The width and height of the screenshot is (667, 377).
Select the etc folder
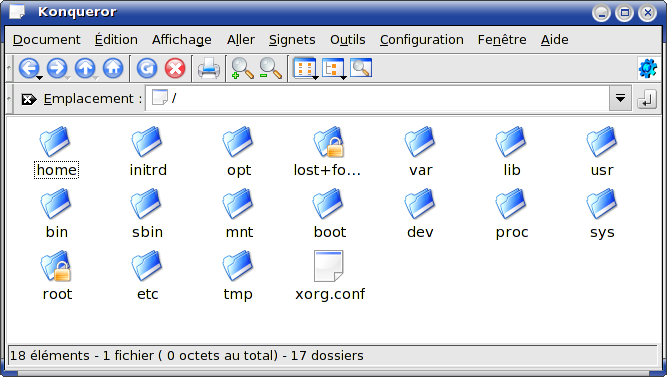[x=147, y=276]
